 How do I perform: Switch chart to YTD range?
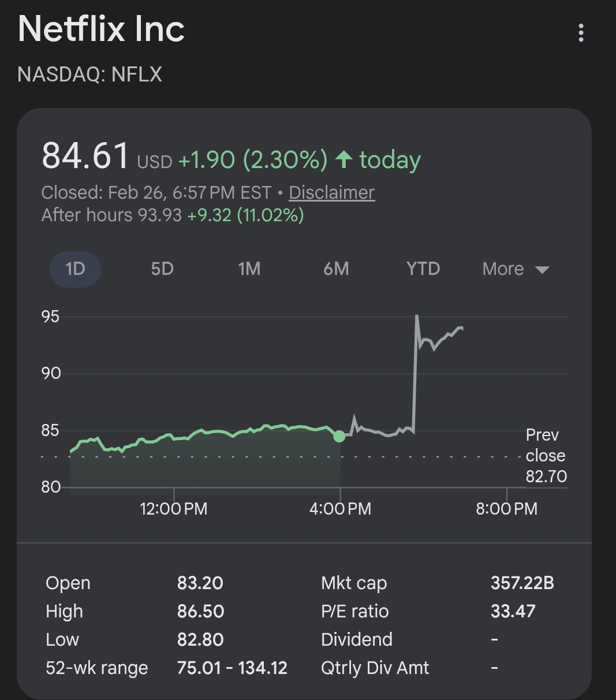pos(423,269)
